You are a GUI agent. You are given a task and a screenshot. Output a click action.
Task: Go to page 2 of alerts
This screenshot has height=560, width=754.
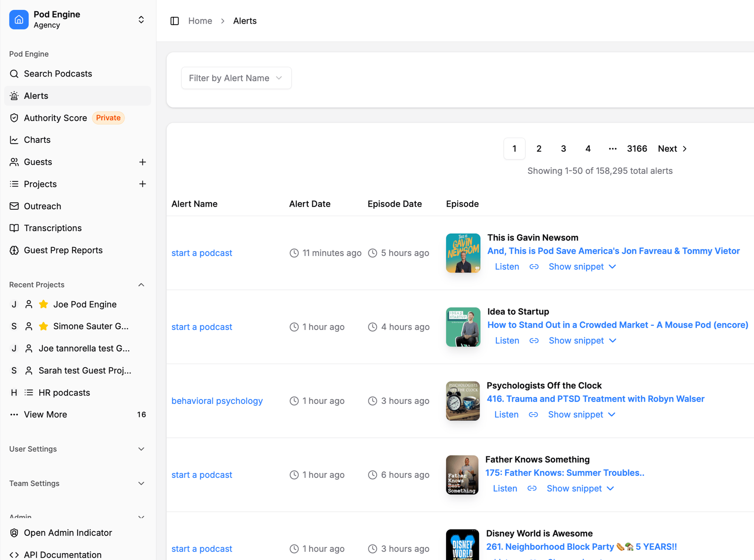click(539, 149)
